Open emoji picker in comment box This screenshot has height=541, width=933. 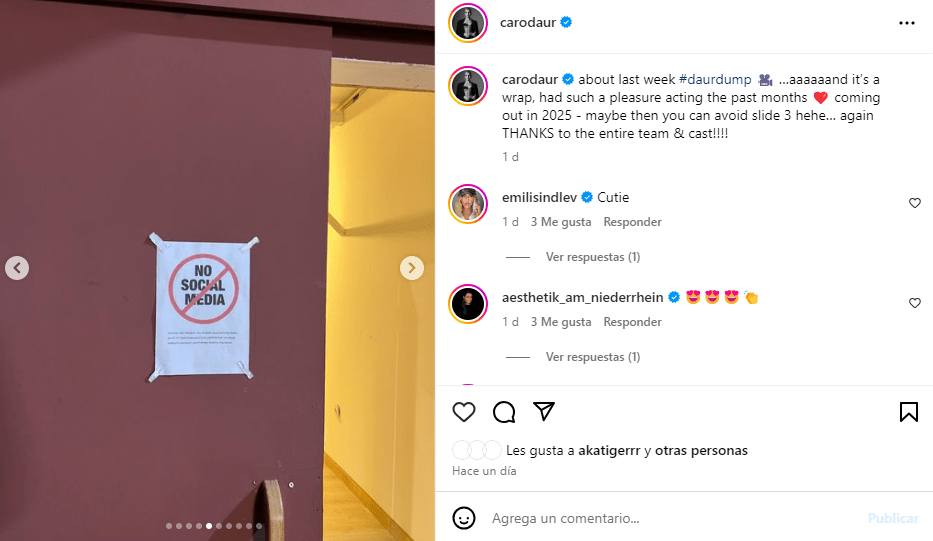point(464,518)
